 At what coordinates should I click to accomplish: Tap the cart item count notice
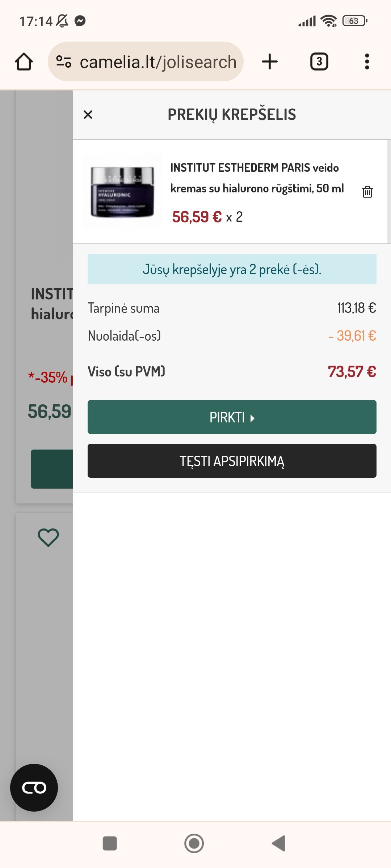(232, 269)
